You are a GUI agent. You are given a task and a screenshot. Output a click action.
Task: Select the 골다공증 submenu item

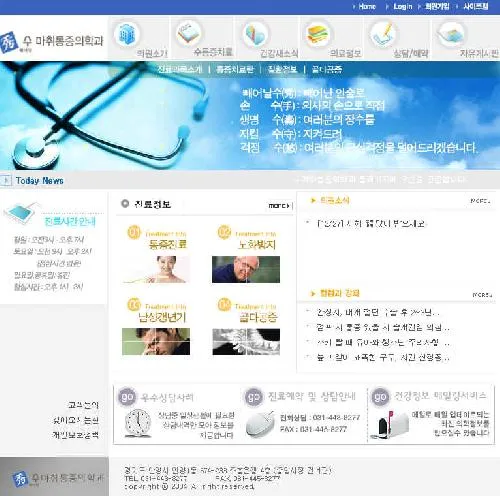pyautogui.click(x=327, y=69)
